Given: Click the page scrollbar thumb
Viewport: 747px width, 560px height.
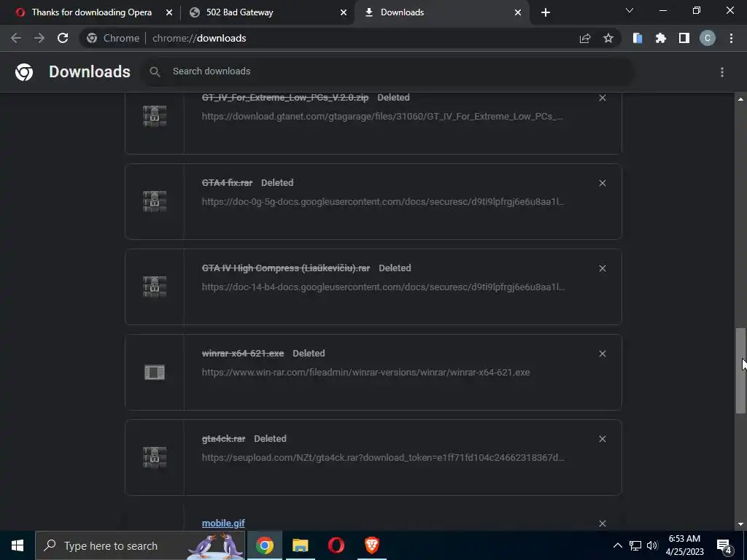Looking at the screenshot, I should (x=740, y=370).
